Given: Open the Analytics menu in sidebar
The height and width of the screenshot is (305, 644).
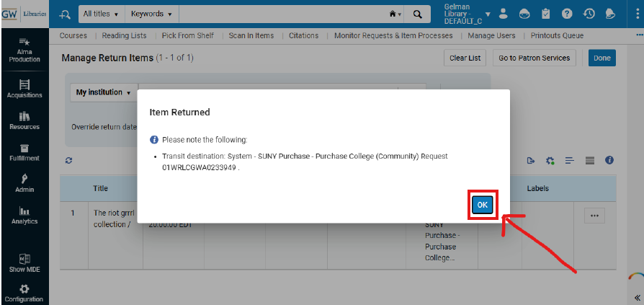Looking at the screenshot, I should click(24, 215).
